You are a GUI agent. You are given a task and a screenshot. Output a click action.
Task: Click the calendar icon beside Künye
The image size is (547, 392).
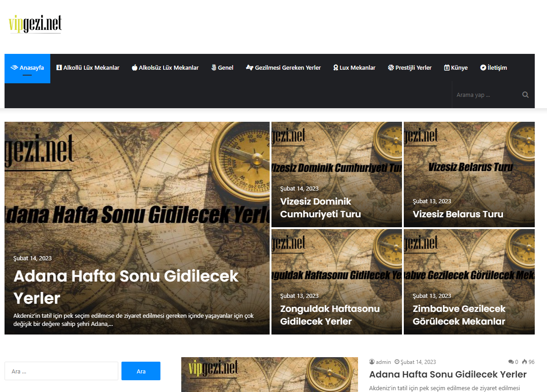[x=447, y=68]
